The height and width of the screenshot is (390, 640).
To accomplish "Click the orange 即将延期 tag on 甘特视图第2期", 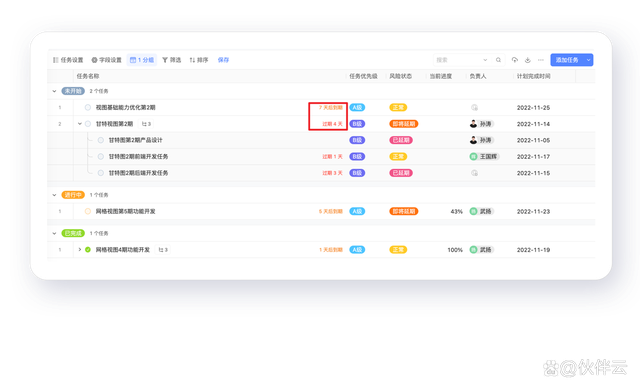I will point(404,124).
